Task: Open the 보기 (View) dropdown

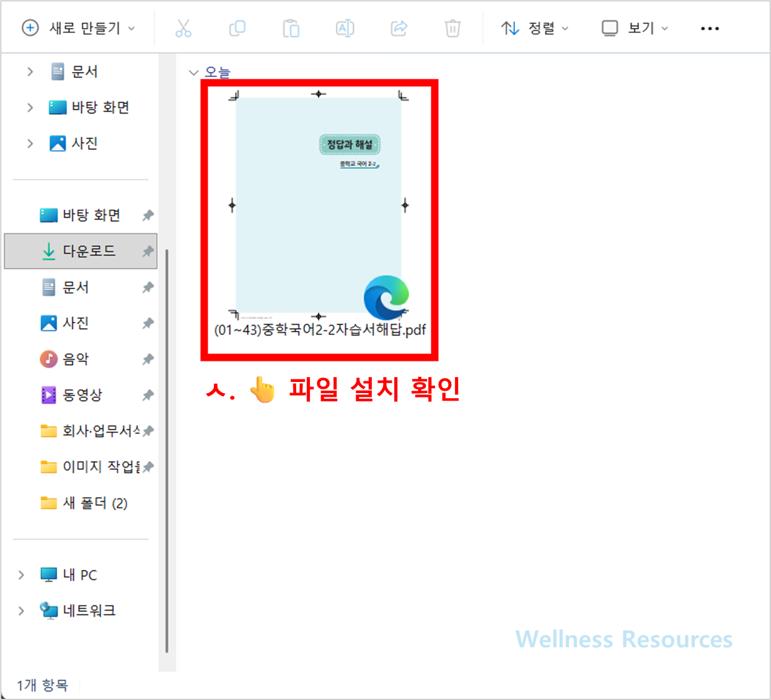Action: coord(635,28)
